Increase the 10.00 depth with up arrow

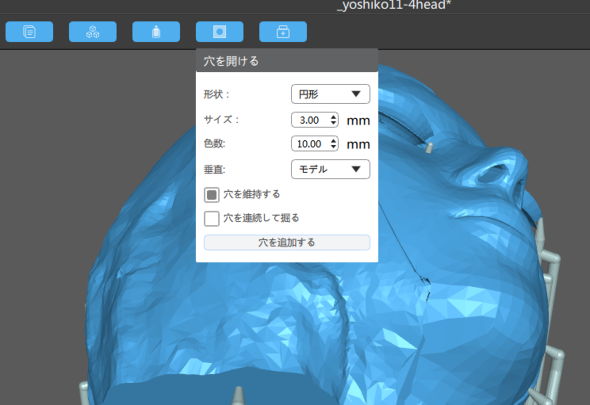point(333,141)
